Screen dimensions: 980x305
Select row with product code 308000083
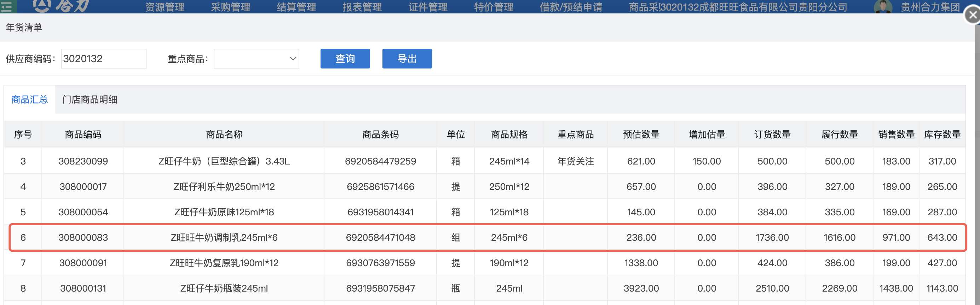[x=83, y=238]
